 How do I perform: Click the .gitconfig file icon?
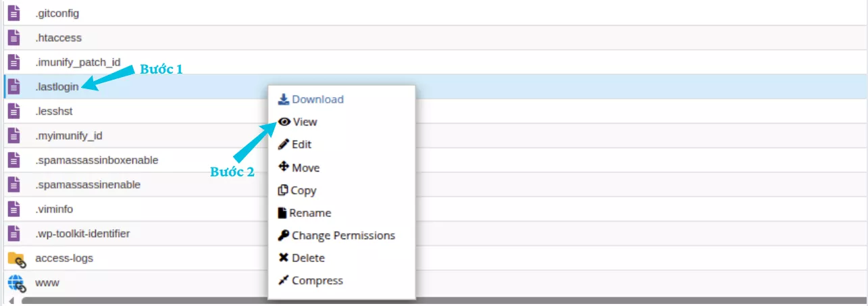coord(14,13)
